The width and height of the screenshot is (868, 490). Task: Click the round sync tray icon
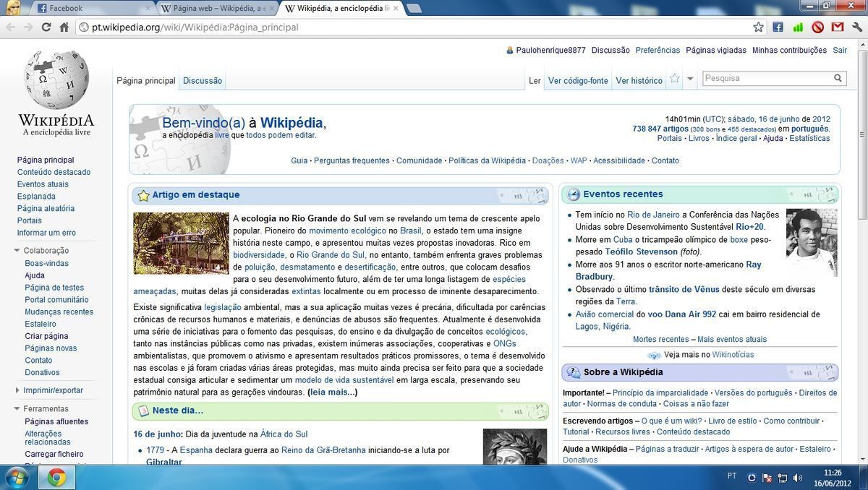752,478
